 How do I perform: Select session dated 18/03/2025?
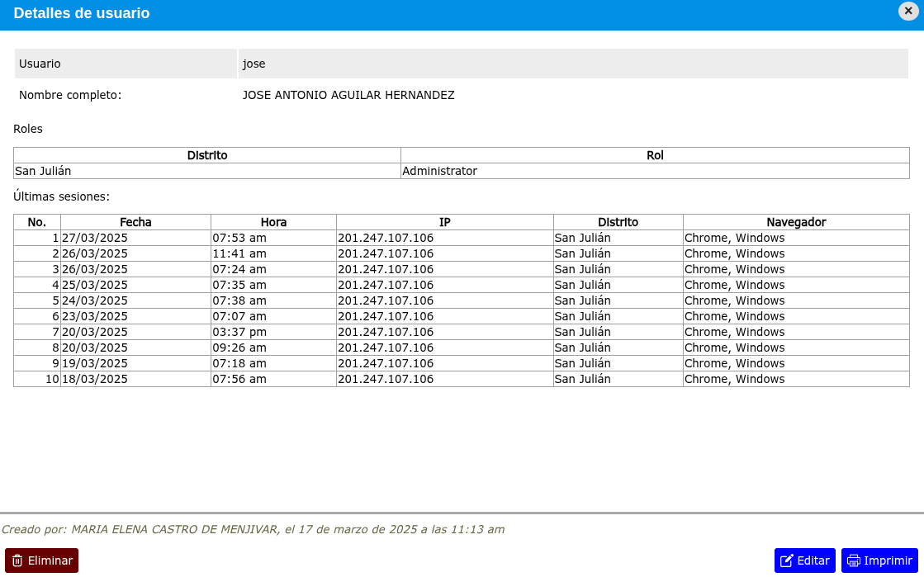pos(95,379)
